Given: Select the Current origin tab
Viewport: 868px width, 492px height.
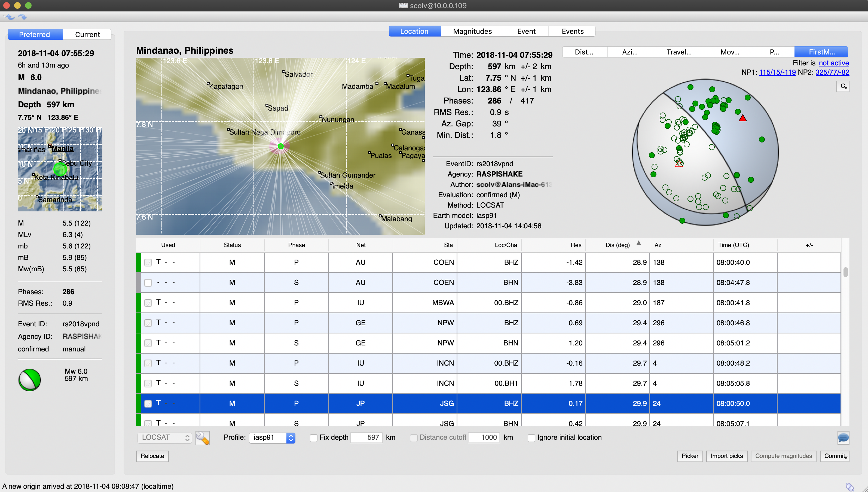Looking at the screenshot, I should pyautogui.click(x=87, y=35).
